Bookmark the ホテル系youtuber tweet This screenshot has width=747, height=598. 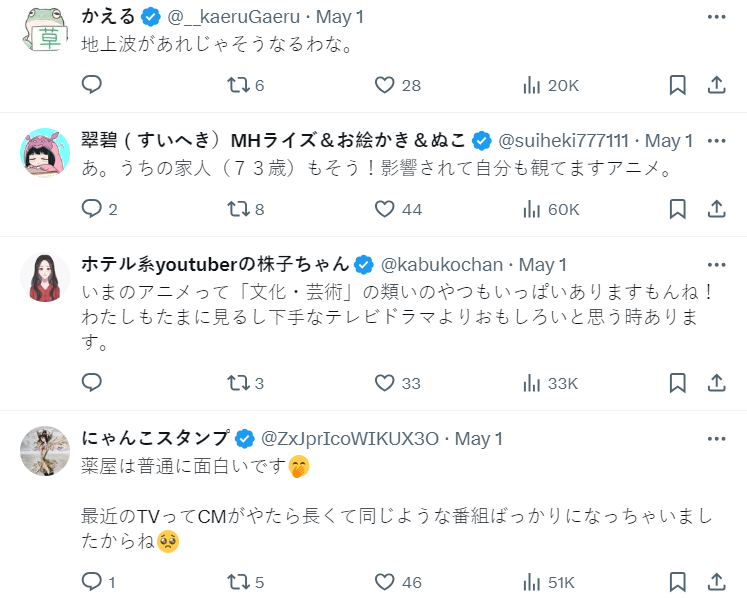click(x=677, y=383)
